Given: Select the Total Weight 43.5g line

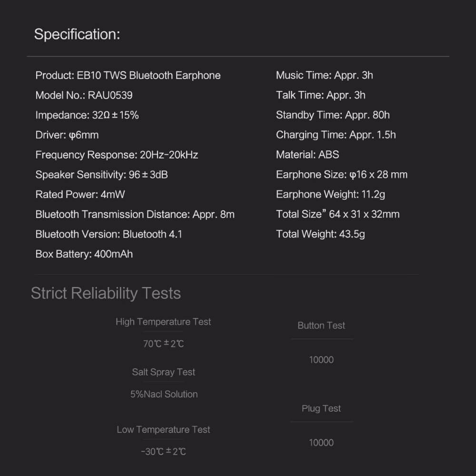Looking at the screenshot, I should pos(320,234).
